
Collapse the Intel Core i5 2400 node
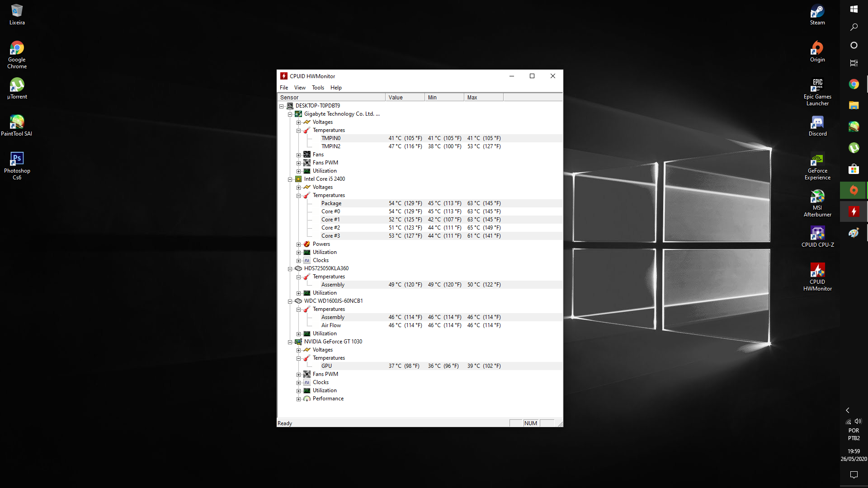(290, 179)
